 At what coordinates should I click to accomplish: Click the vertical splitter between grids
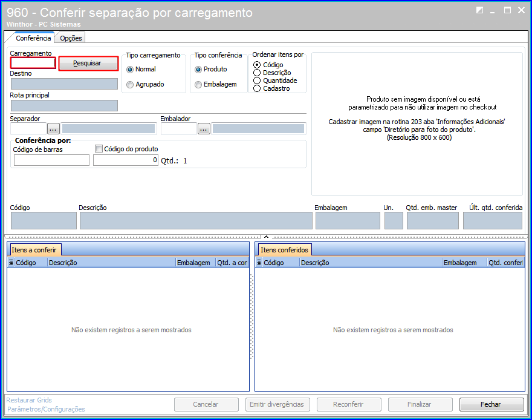pos(251,316)
